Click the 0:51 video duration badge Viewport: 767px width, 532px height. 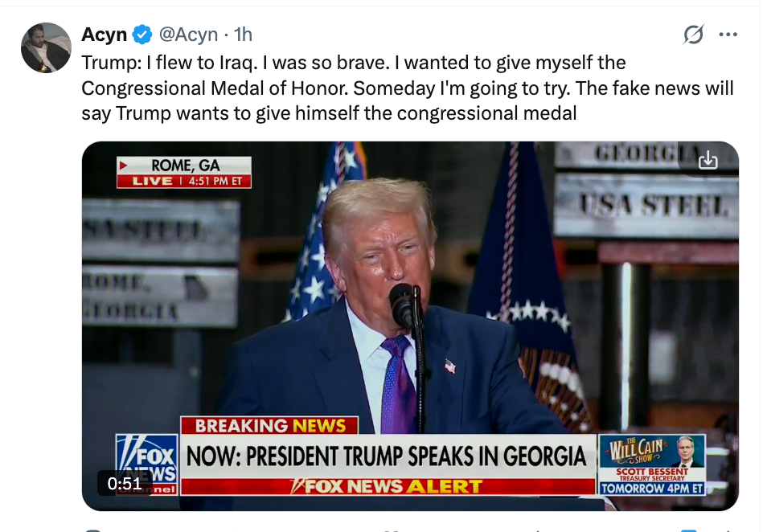125,483
